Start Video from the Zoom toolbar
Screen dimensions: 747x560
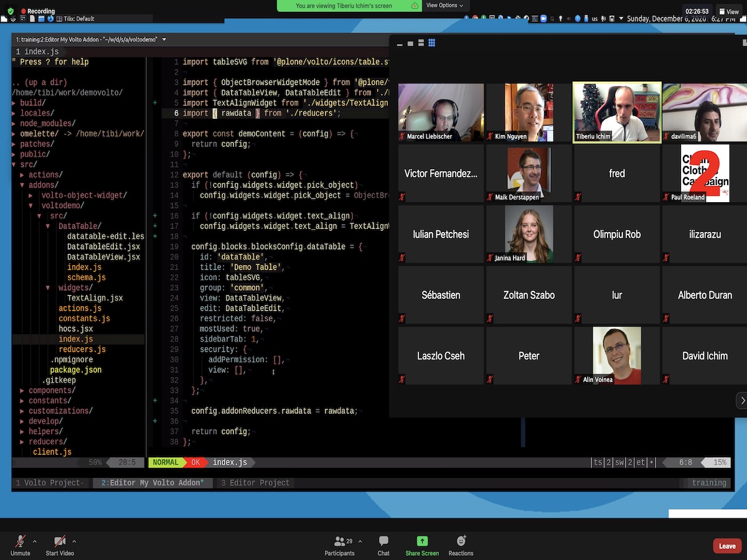[60, 545]
